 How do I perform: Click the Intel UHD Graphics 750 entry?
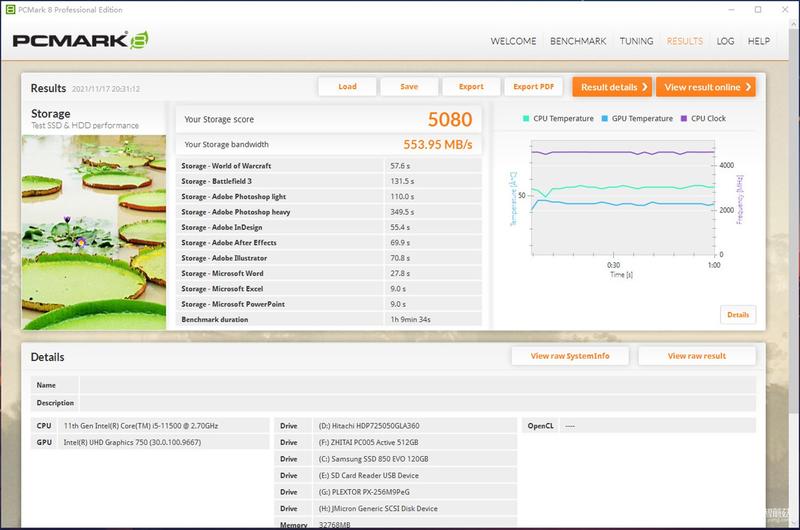point(163,442)
